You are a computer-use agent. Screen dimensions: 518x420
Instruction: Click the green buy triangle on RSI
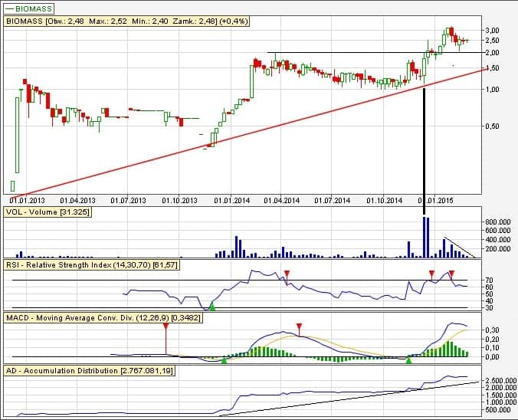click(212, 307)
